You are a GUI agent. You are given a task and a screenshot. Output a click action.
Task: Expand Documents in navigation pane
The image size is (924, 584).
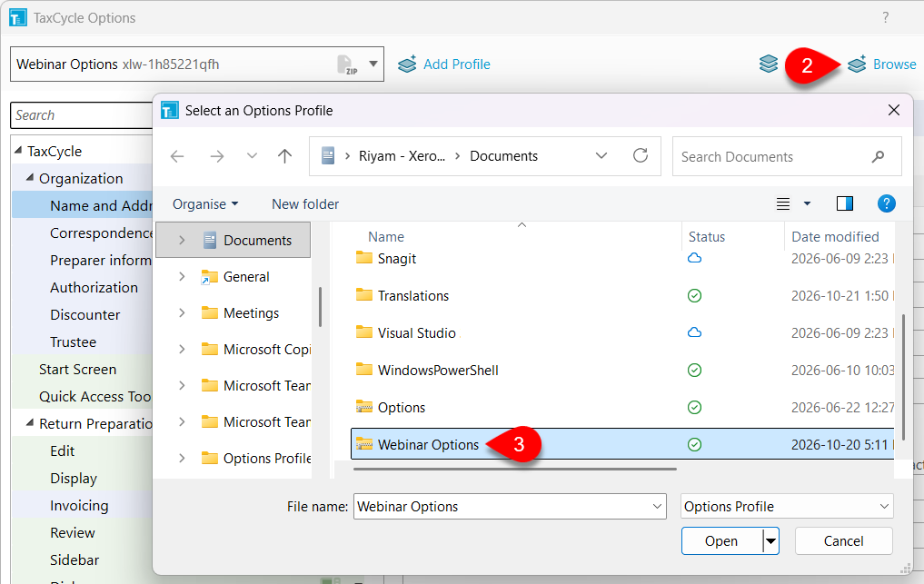coord(182,240)
